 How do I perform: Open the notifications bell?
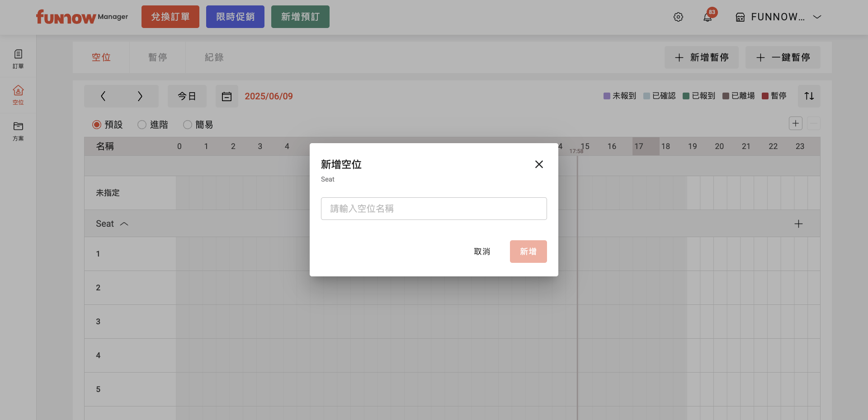[x=708, y=17]
